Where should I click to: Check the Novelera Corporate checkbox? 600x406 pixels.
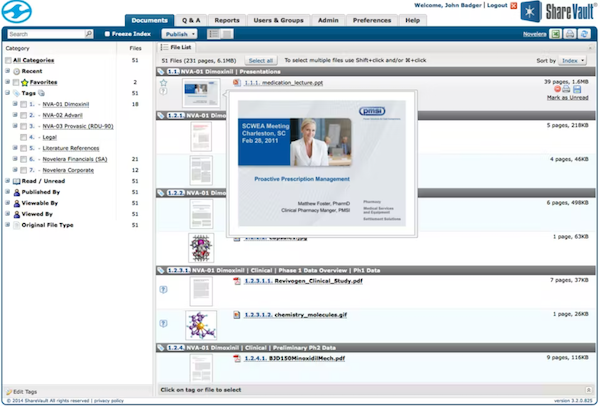[x=23, y=170]
